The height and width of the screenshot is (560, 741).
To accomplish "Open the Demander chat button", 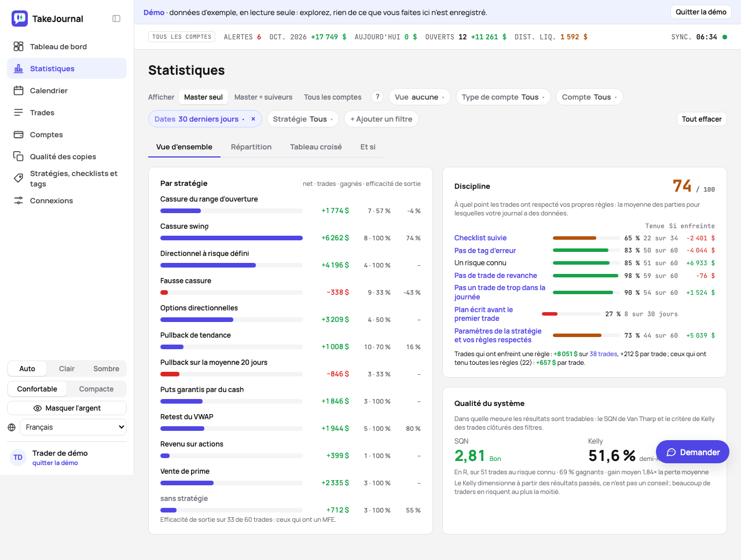I will click(x=692, y=452).
